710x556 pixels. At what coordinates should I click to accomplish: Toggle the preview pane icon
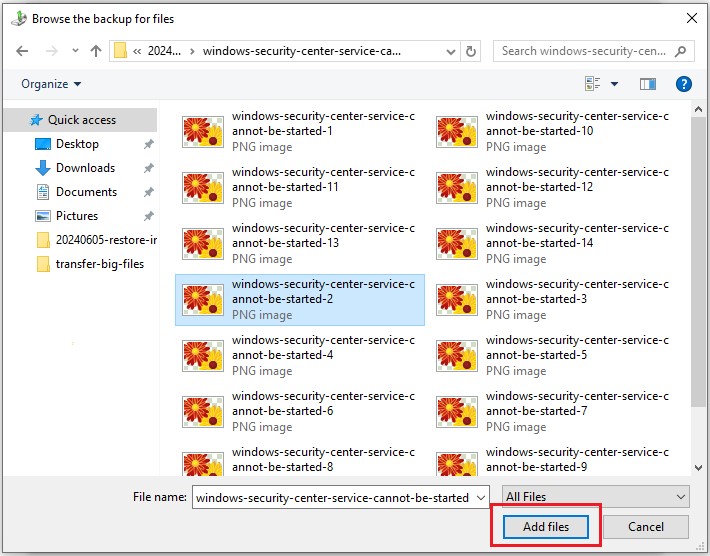tap(648, 85)
